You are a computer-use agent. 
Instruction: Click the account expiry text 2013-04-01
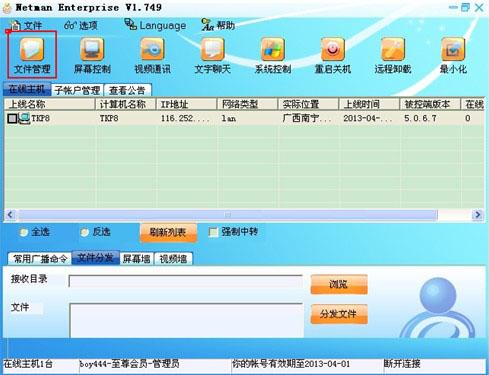(291, 364)
